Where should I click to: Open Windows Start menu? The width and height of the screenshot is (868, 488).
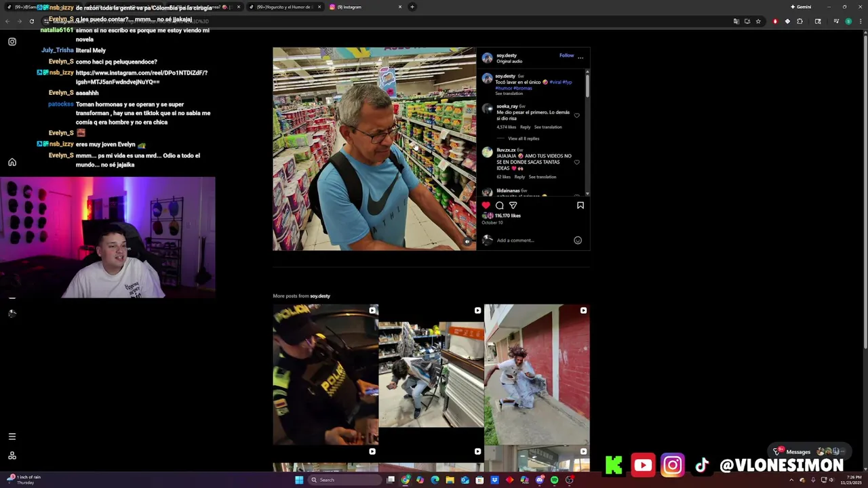pos(299,480)
